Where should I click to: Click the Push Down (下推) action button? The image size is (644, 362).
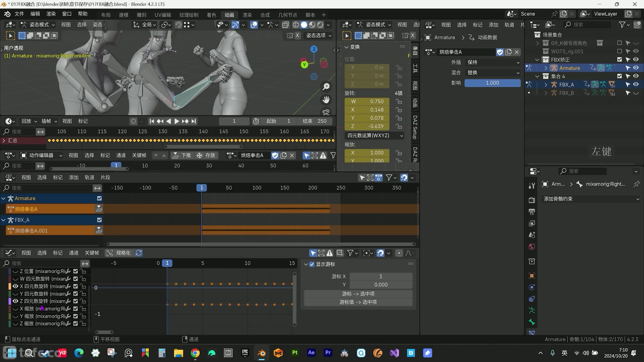tap(182, 155)
